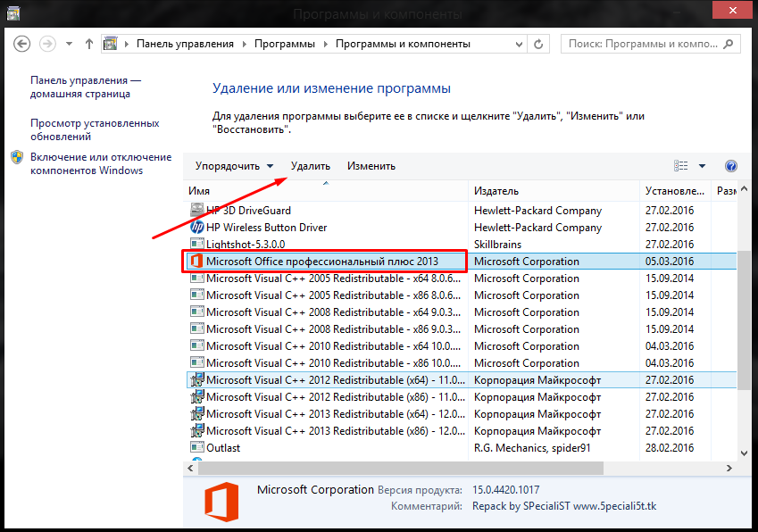
Task: Click the HP Wireless Button Driver icon
Action: (x=197, y=228)
